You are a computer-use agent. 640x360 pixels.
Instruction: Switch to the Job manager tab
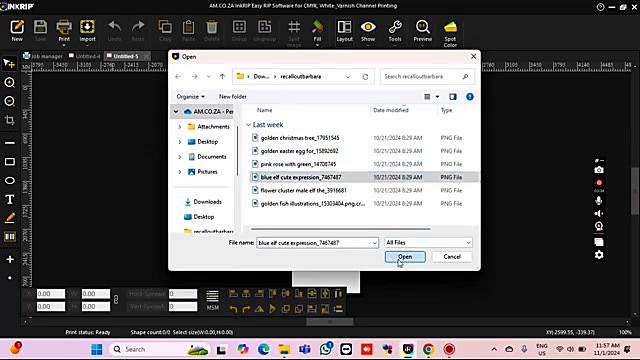click(43, 56)
